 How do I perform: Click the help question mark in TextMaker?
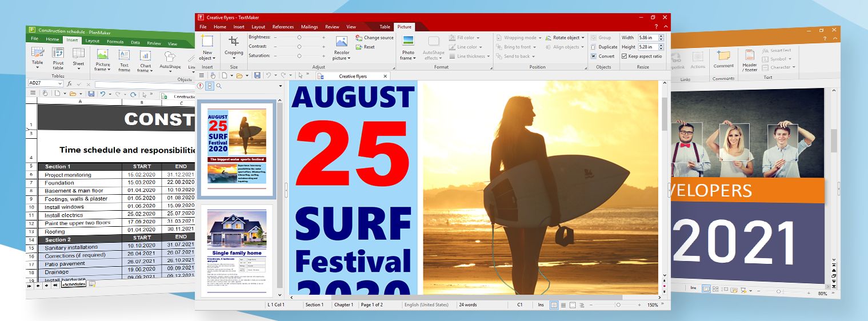(x=656, y=27)
